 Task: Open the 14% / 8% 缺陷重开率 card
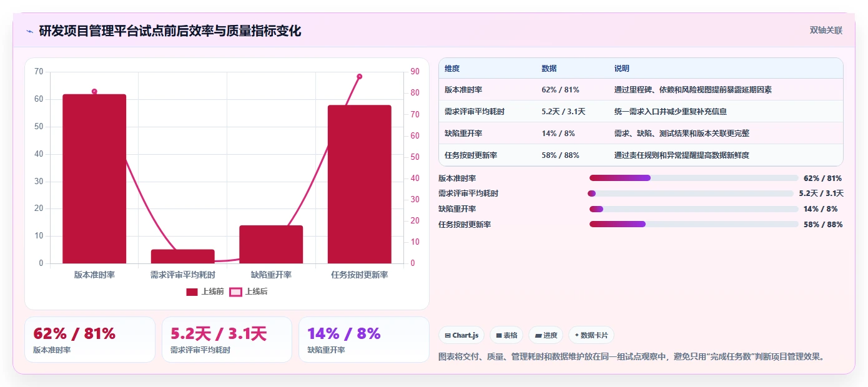[364, 340]
